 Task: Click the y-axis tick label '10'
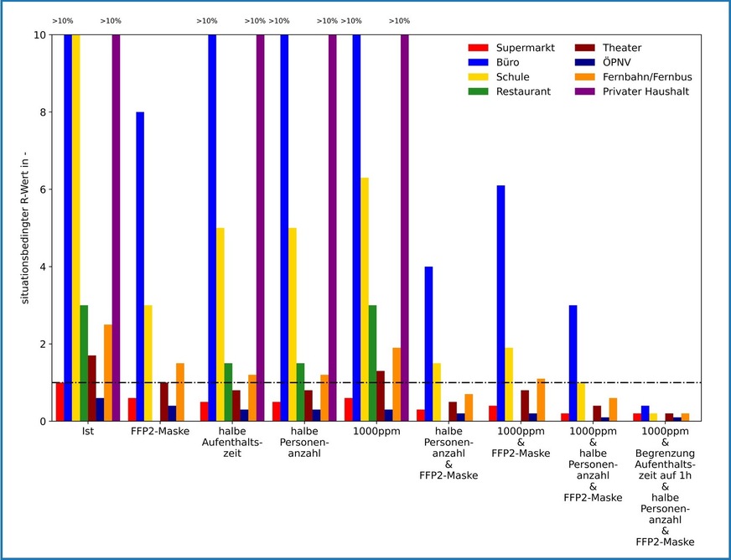point(39,35)
